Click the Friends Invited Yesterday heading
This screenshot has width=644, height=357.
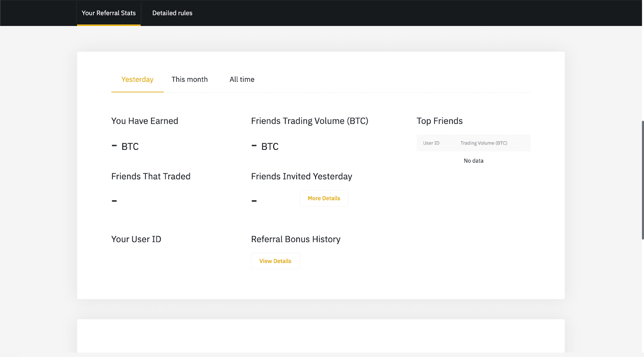(301, 177)
